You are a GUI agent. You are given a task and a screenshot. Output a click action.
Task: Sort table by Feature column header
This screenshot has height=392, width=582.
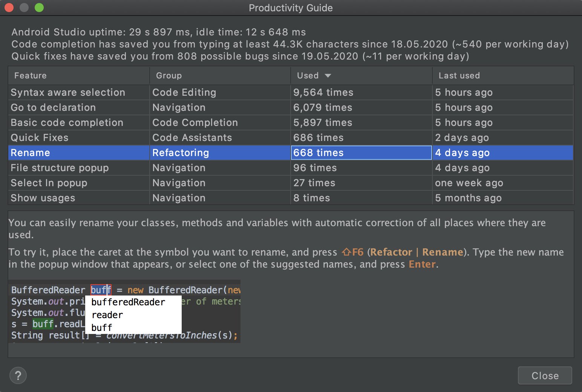[x=31, y=76]
